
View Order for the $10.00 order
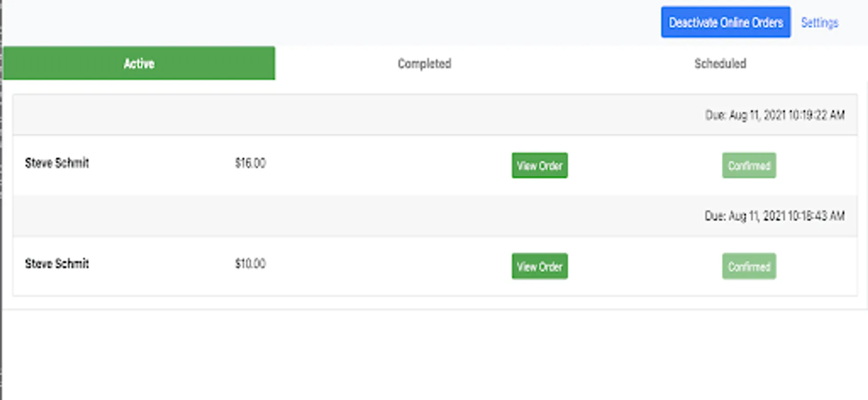540,266
